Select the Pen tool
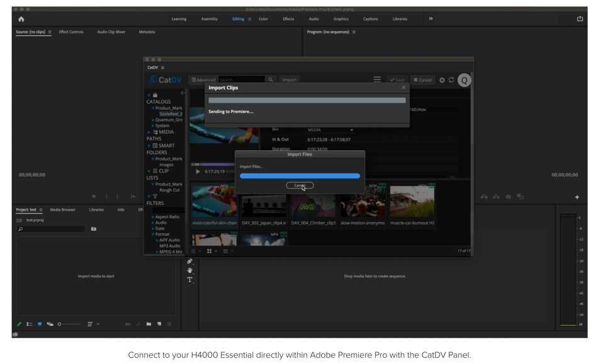Screen dimensions: 598x364 (x=189, y=262)
